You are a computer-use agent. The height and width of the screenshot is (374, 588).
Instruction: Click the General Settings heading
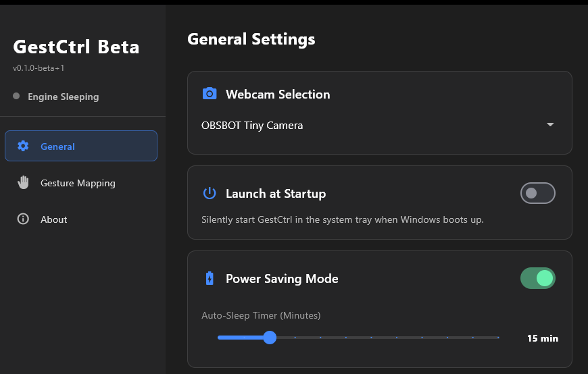tap(251, 39)
